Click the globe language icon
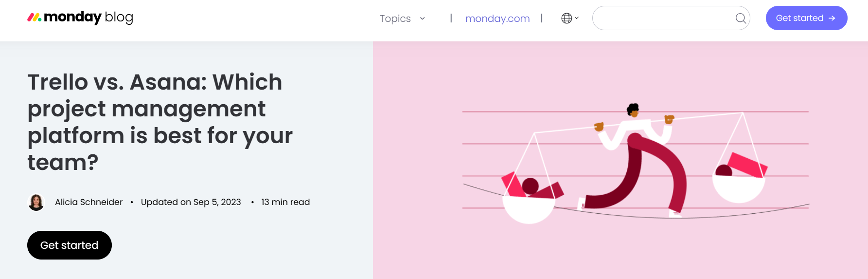 point(567,18)
